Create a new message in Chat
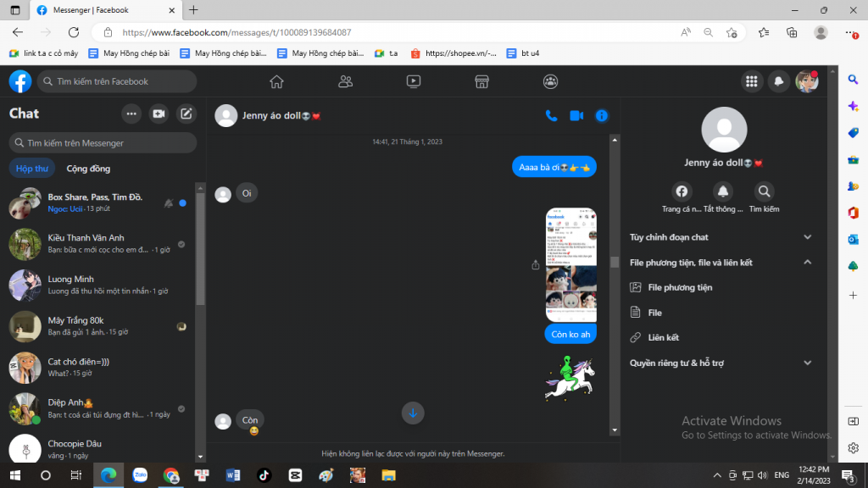The height and width of the screenshot is (488, 868). pyautogui.click(x=186, y=114)
